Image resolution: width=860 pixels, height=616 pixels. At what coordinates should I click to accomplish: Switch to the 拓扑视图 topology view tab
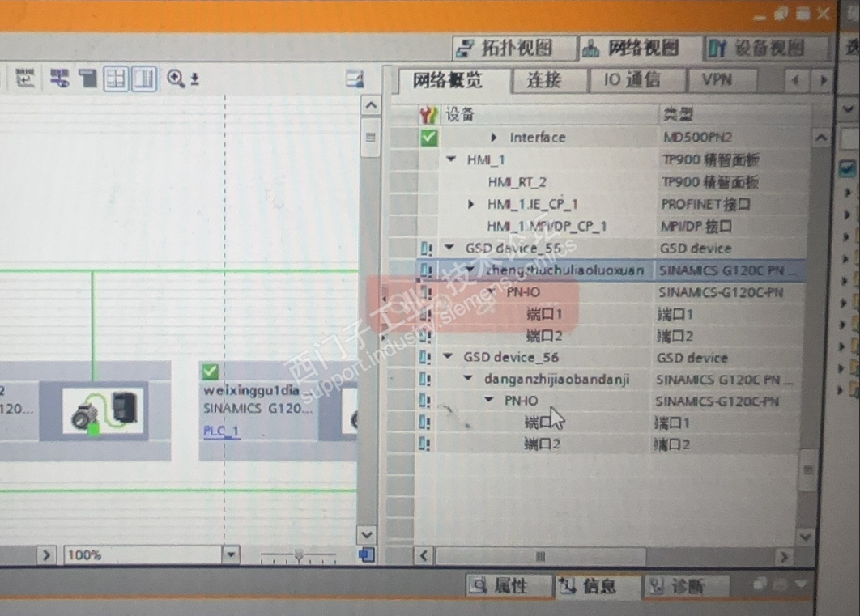click(514, 49)
